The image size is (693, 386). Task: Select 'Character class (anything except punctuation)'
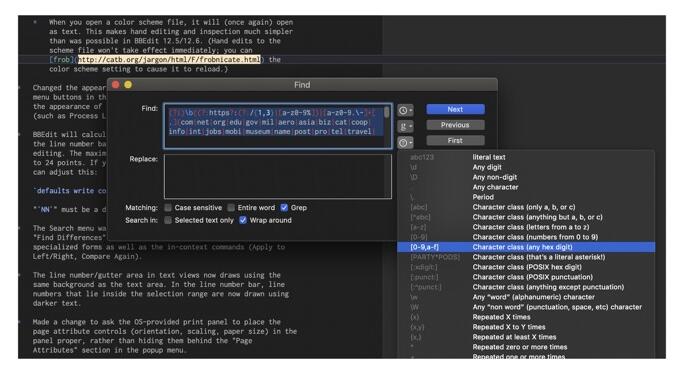coord(526,287)
